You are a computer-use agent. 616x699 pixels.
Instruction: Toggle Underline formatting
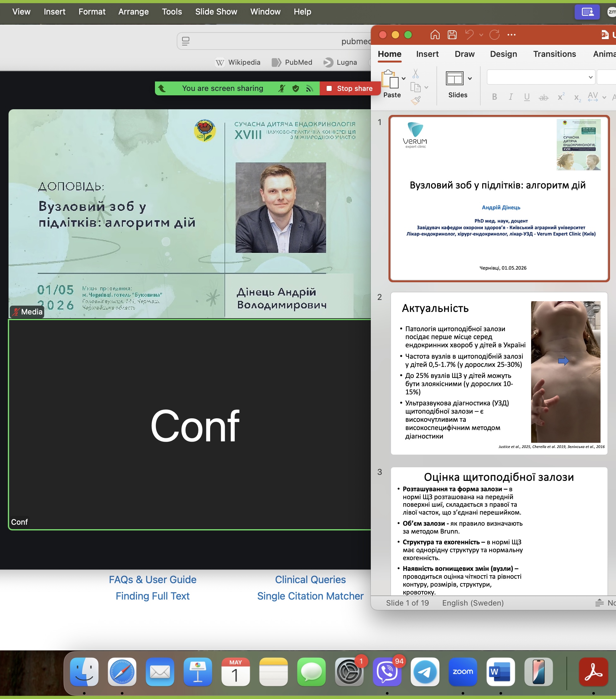pyautogui.click(x=527, y=97)
